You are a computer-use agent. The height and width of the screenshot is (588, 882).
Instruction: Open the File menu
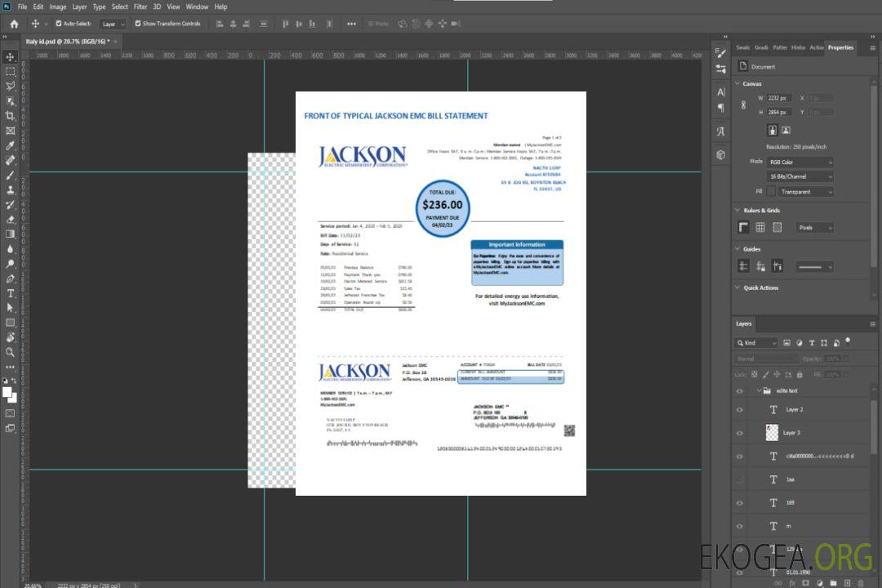[23, 7]
